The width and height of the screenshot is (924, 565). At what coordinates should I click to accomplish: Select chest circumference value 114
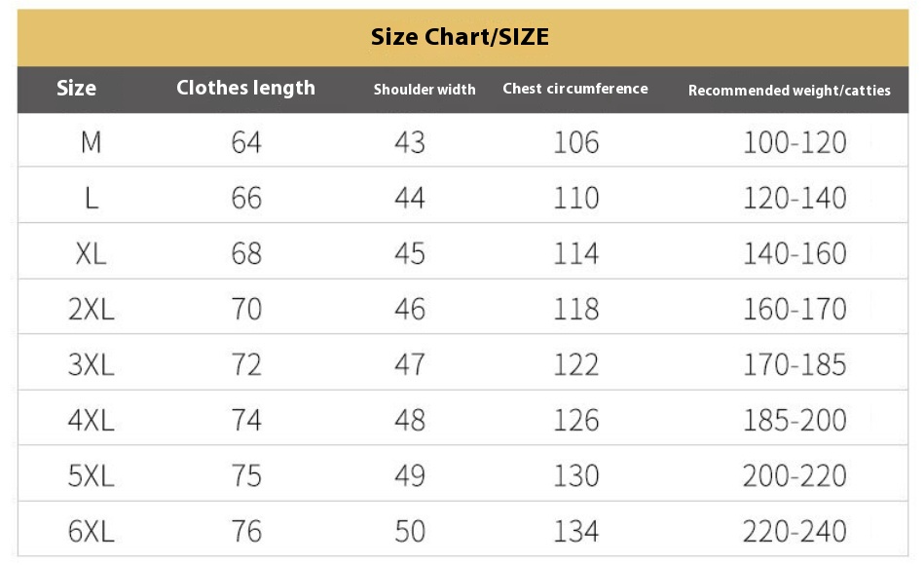tap(575, 253)
